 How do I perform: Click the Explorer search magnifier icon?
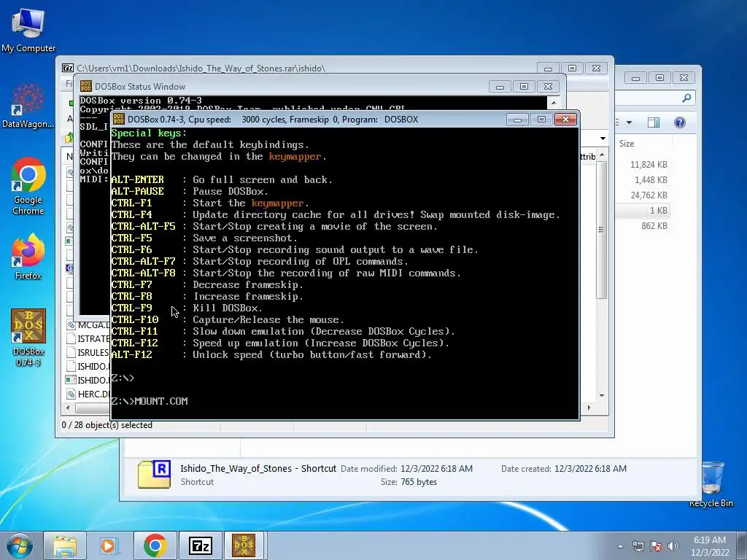tap(686, 98)
